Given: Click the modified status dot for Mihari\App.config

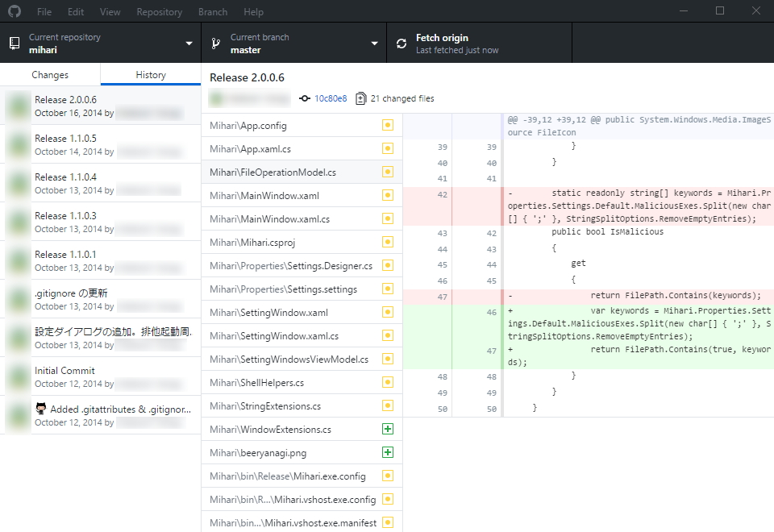Looking at the screenshot, I should 388,125.
